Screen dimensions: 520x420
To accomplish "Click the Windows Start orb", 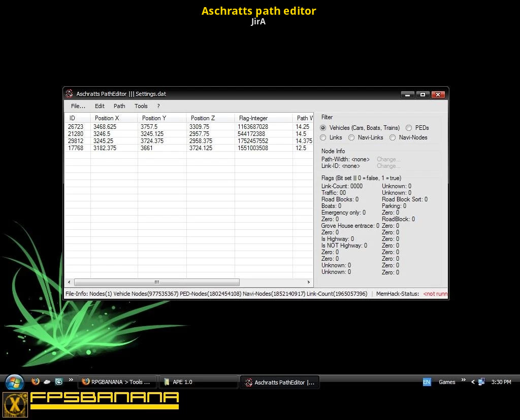I will tap(14, 382).
